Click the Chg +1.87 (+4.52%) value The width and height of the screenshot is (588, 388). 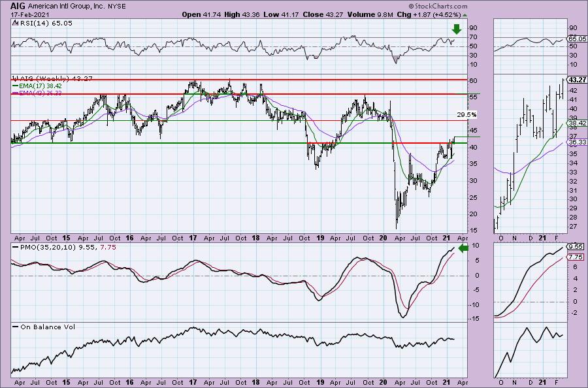click(429, 14)
